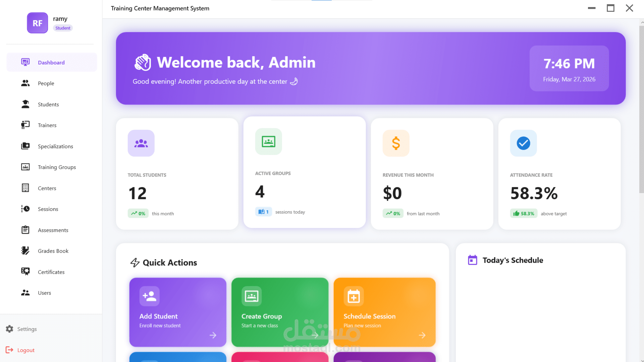Select the Grades Book icon
The width and height of the screenshot is (644, 362).
(25, 251)
